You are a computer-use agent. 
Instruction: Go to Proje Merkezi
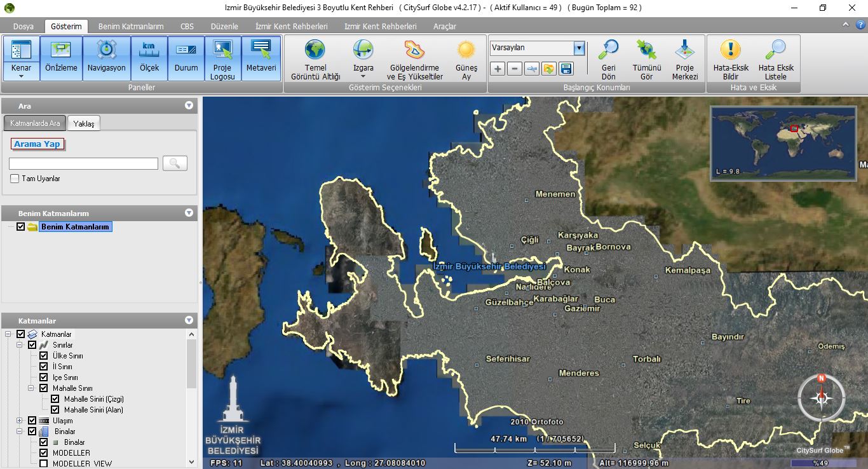pyautogui.click(x=685, y=58)
